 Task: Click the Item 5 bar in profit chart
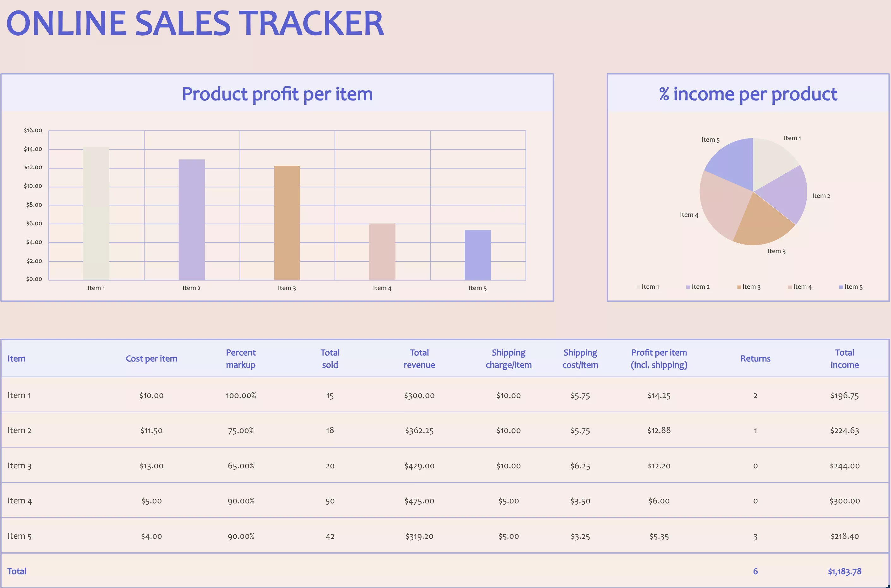pyautogui.click(x=477, y=255)
